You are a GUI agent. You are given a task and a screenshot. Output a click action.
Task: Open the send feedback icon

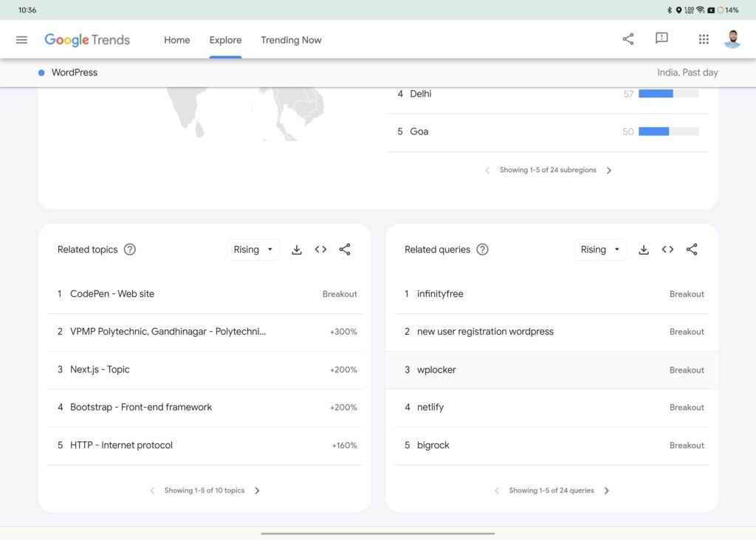pos(661,39)
